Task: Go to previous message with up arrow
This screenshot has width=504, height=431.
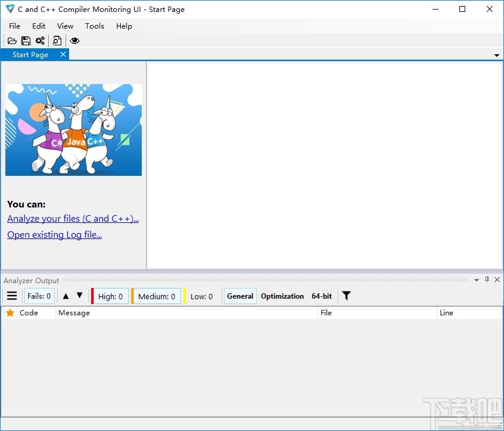Action: [x=66, y=296]
